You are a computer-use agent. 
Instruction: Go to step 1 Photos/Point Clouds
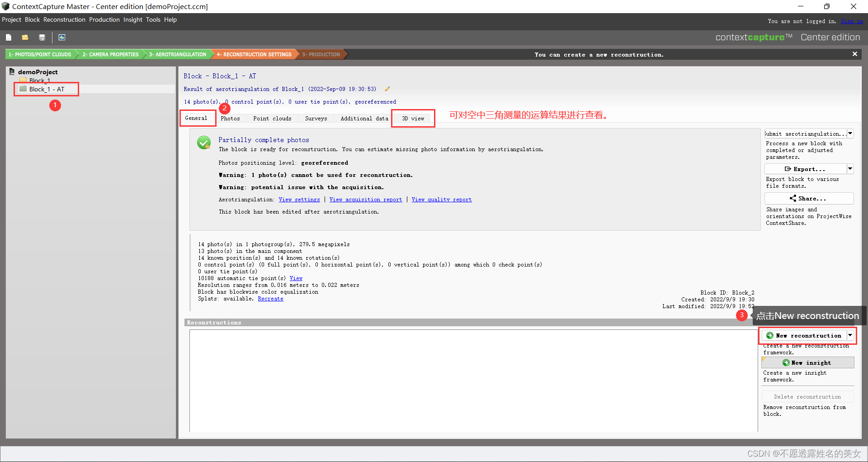point(40,54)
